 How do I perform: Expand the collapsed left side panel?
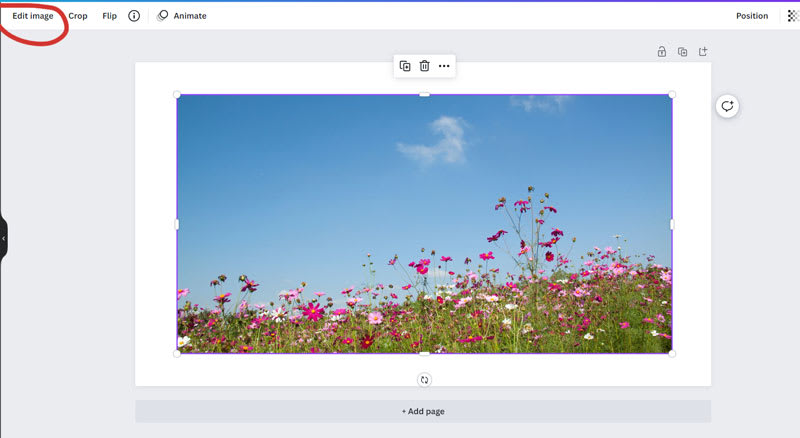3,239
